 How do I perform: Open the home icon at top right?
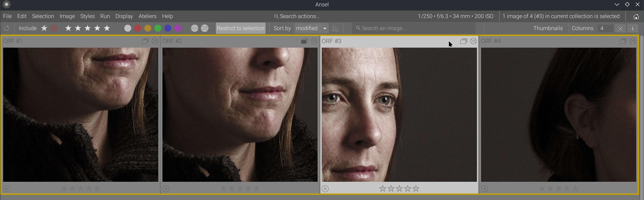coord(636,17)
